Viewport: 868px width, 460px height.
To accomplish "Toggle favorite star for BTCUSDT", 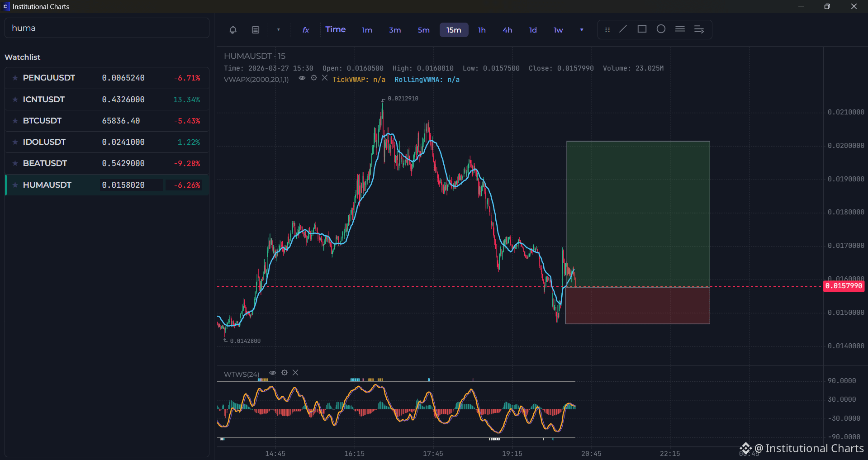I will tap(15, 121).
